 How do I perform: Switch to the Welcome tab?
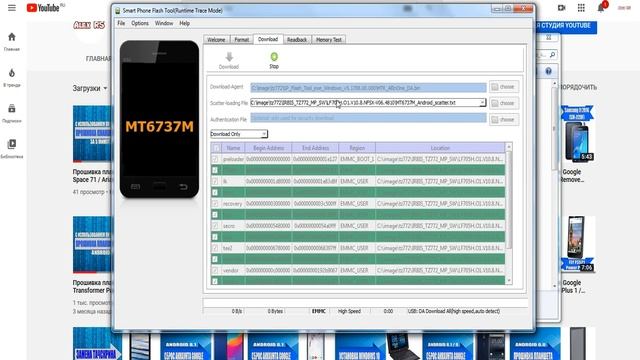click(216, 40)
